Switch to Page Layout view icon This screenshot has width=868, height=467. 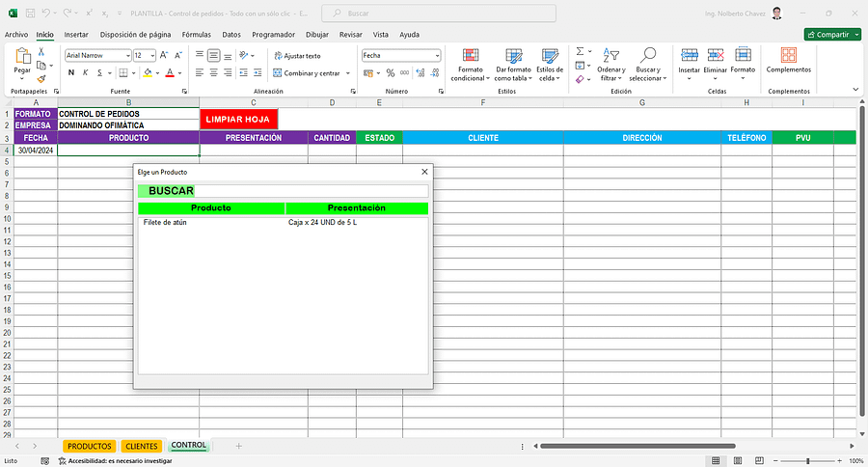[738, 461]
